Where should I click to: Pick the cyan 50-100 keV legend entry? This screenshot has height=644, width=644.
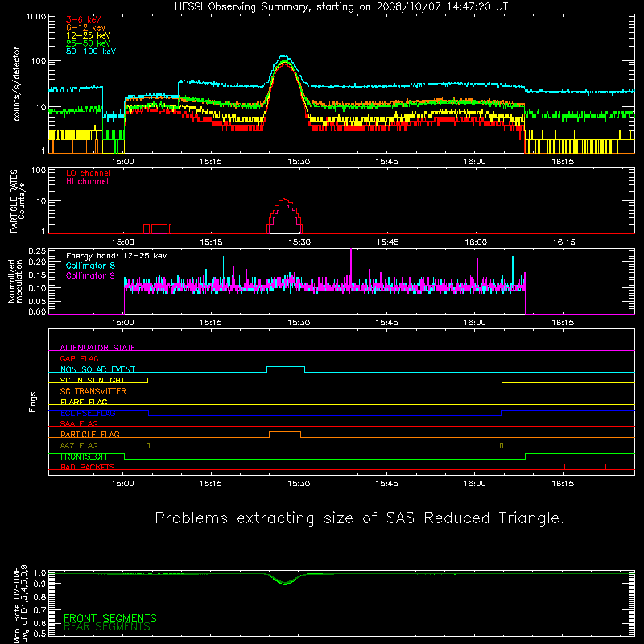(x=91, y=52)
